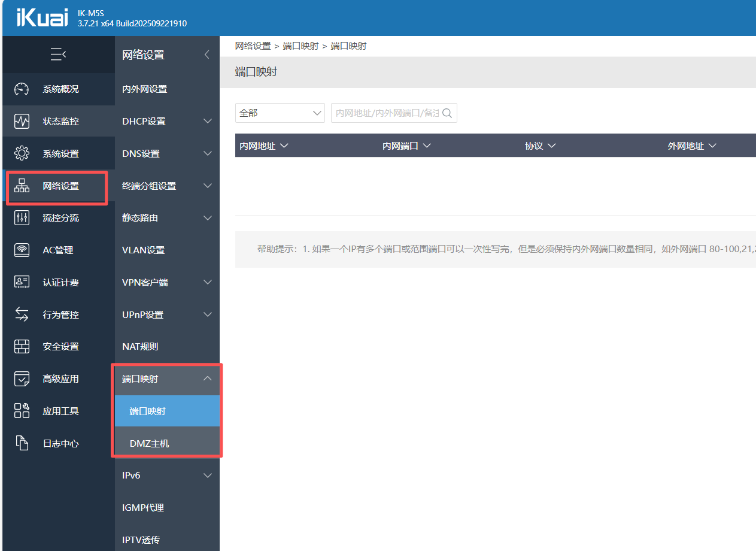Viewport: 756px width, 551px height.
Task: Click the Security Settings firewall icon
Action: coord(22,347)
